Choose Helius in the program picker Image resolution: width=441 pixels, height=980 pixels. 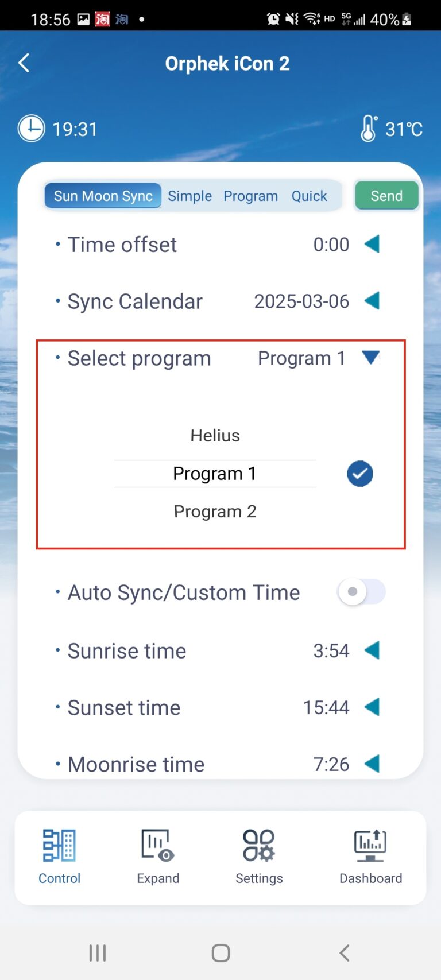tap(215, 436)
